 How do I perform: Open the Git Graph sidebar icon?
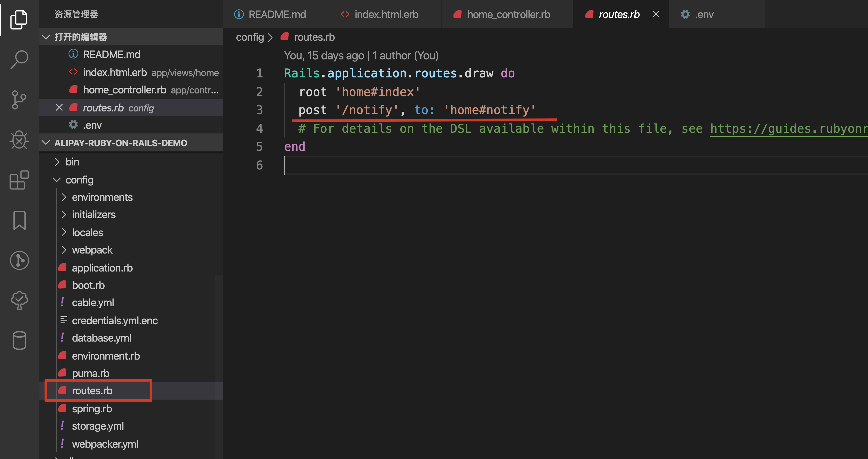[x=19, y=261]
